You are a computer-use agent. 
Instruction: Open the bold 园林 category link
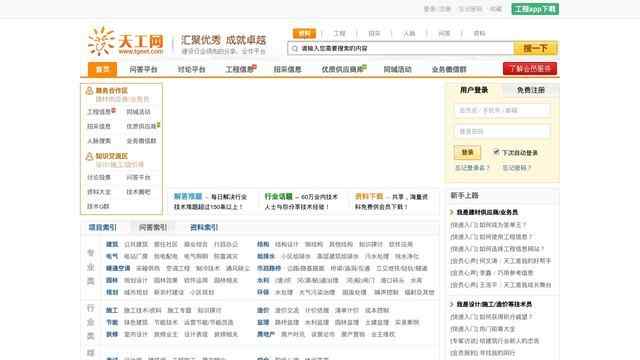tap(112, 280)
